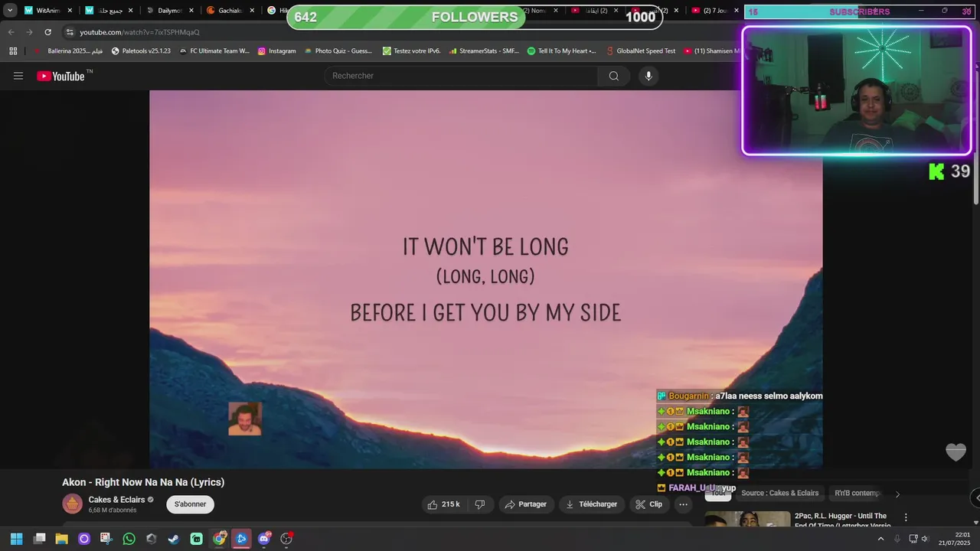The image size is (980, 551).
Task: Show hidden system tray icons chevron
Action: tap(880, 539)
